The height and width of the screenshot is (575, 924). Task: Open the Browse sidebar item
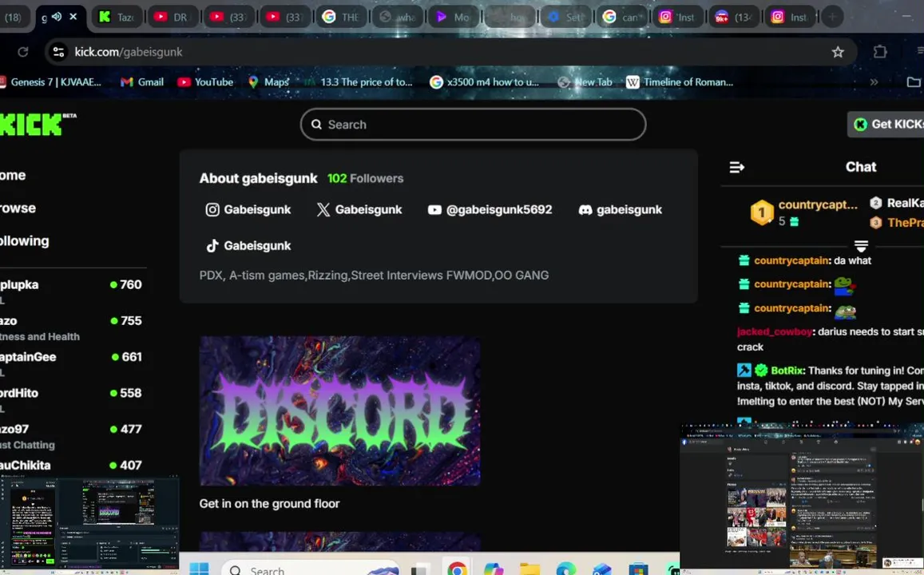click(18, 208)
